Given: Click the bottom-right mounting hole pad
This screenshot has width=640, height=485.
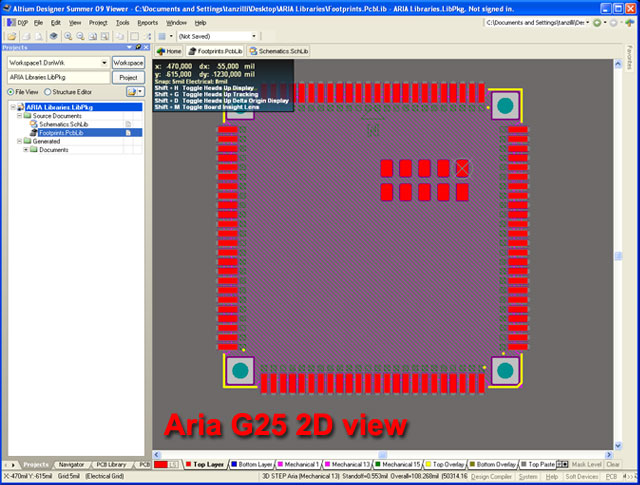Looking at the screenshot, I should (x=505, y=371).
